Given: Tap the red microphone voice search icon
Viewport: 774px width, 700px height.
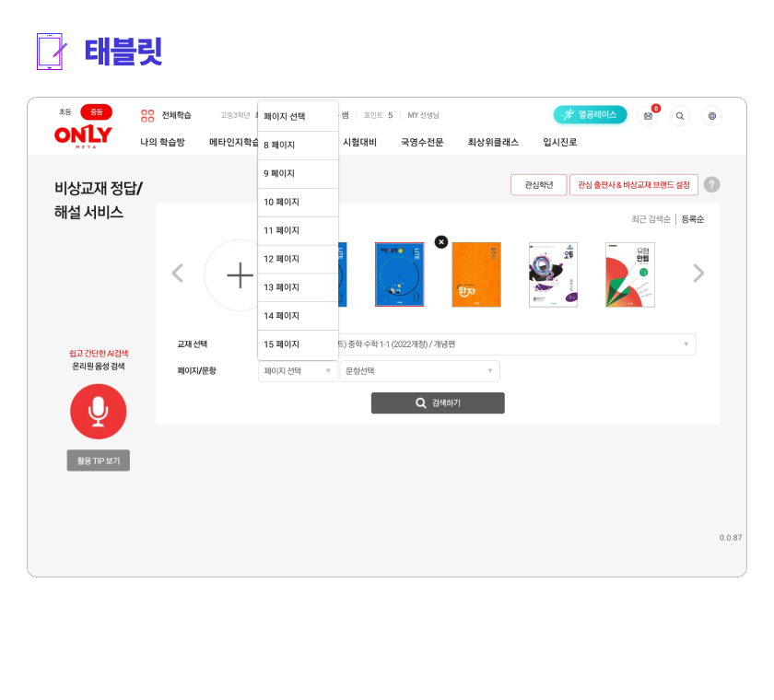Looking at the screenshot, I should coord(99,412).
